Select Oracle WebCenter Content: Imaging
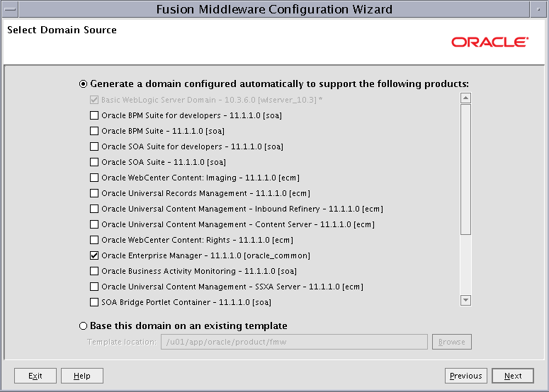The image size is (549, 392). 94,178
